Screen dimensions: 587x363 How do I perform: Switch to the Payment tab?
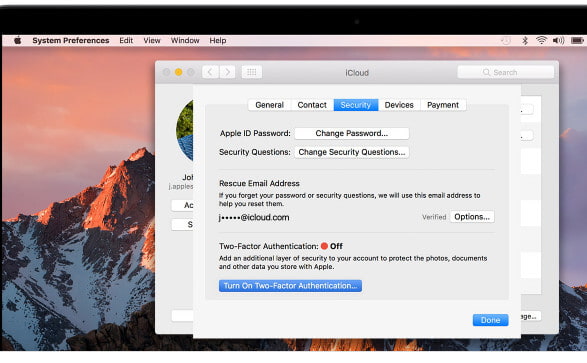(443, 105)
